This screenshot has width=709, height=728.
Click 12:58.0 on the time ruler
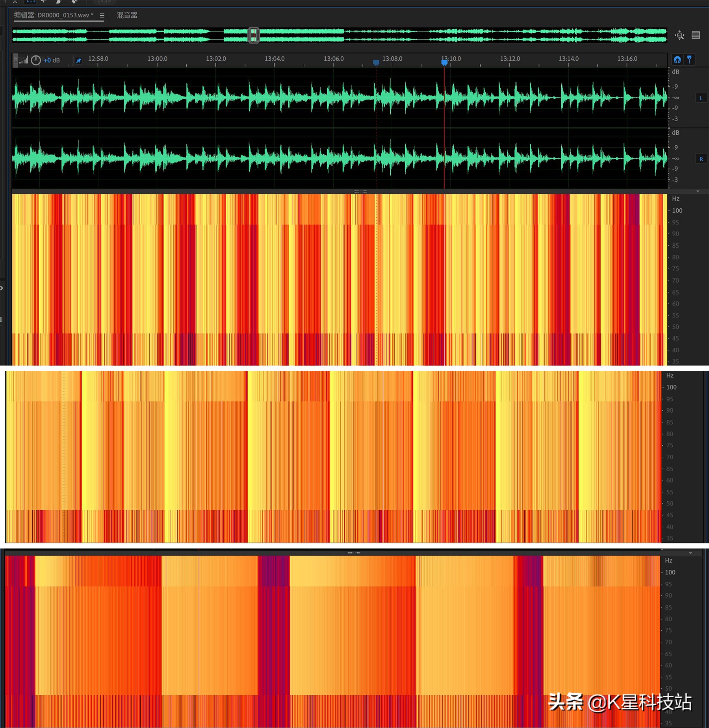click(x=98, y=59)
